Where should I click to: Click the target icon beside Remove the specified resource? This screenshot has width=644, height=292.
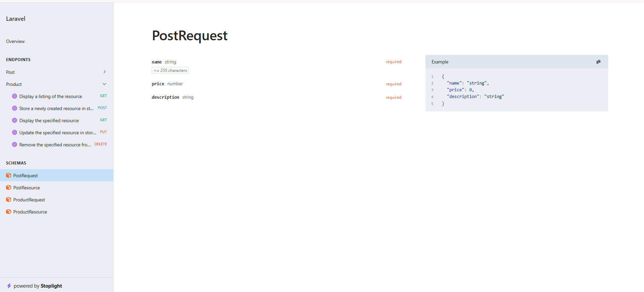pos(14,145)
